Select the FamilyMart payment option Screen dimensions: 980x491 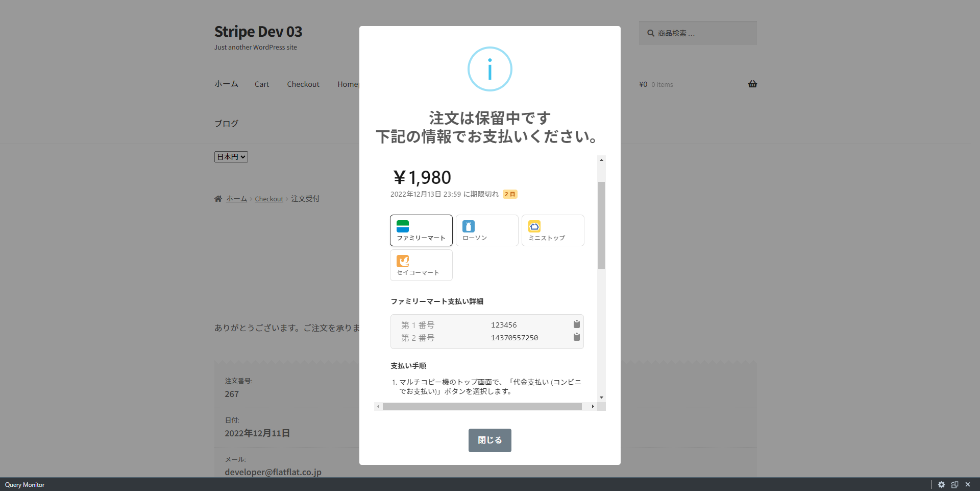pos(421,230)
